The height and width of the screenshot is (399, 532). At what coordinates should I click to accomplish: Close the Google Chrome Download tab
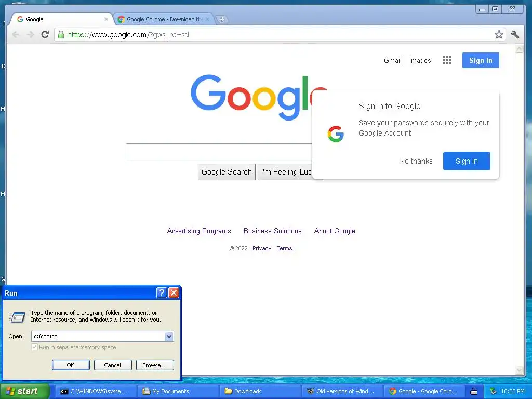[207, 19]
